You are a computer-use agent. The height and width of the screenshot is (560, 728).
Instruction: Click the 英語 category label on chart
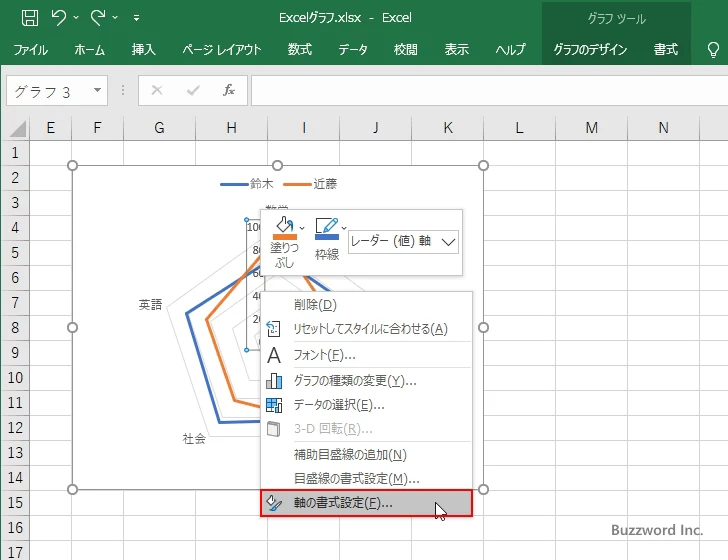pyautogui.click(x=150, y=305)
